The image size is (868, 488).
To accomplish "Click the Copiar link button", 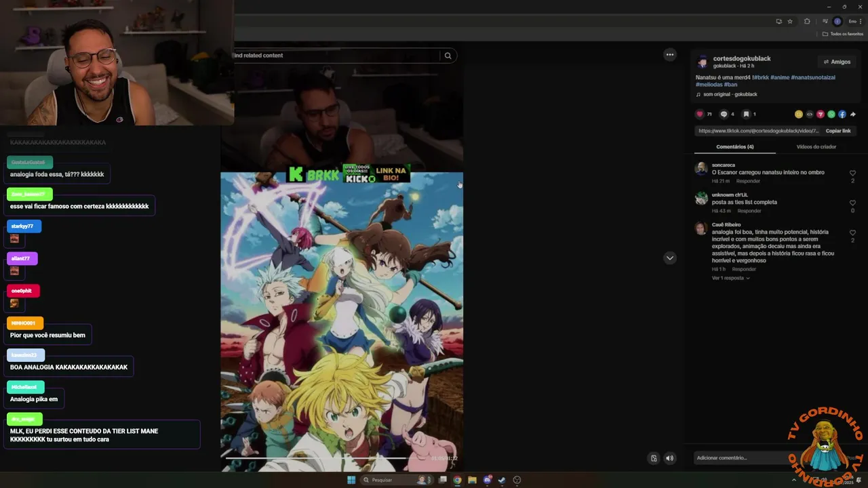I will click(838, 131).
